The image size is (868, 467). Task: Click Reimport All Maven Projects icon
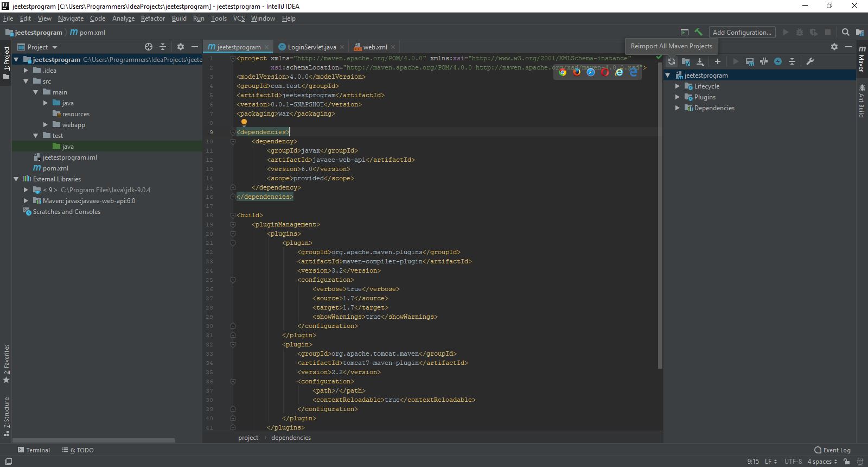[672, 61]
